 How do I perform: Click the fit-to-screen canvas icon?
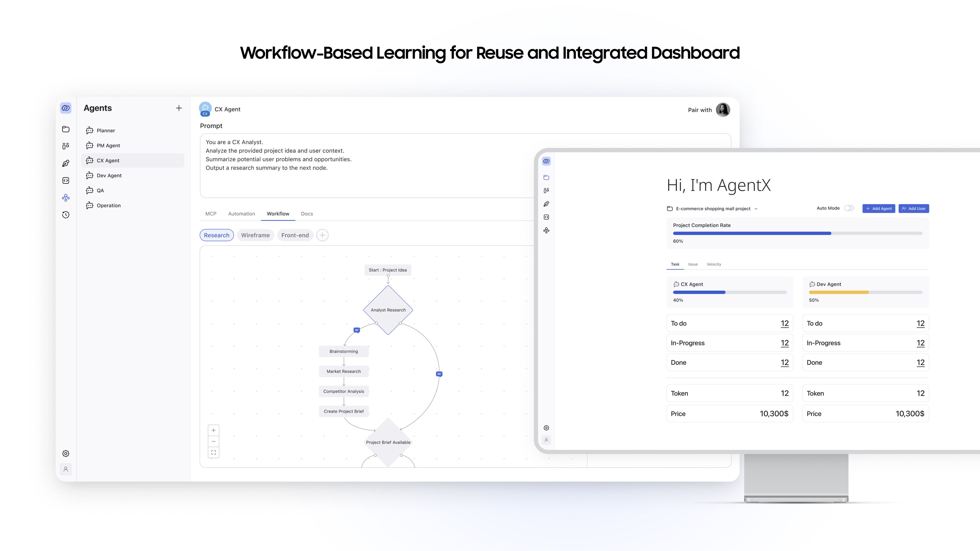[x=213, y=453]
